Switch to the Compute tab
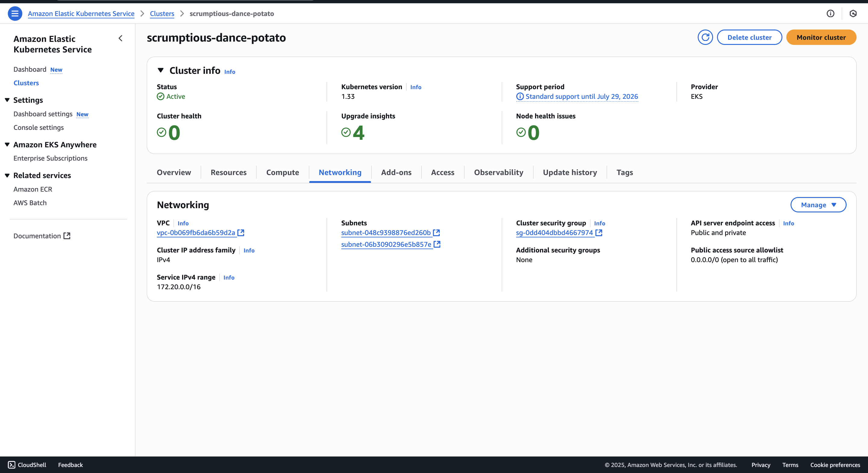868x473 pixels. pos(282,172)
